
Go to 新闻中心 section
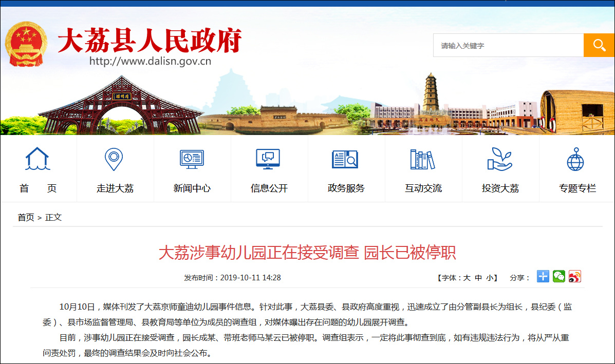[x=192, y=188]
